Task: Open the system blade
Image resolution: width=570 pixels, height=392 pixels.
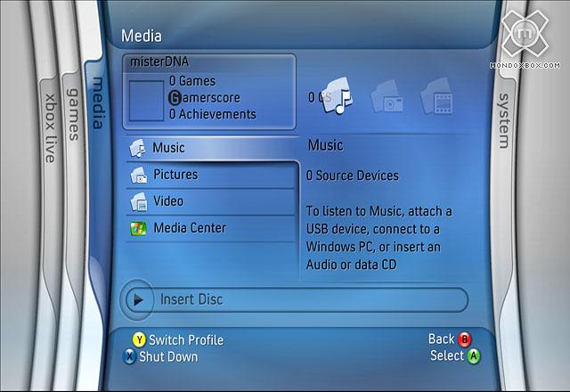Action: coord(503,120)
